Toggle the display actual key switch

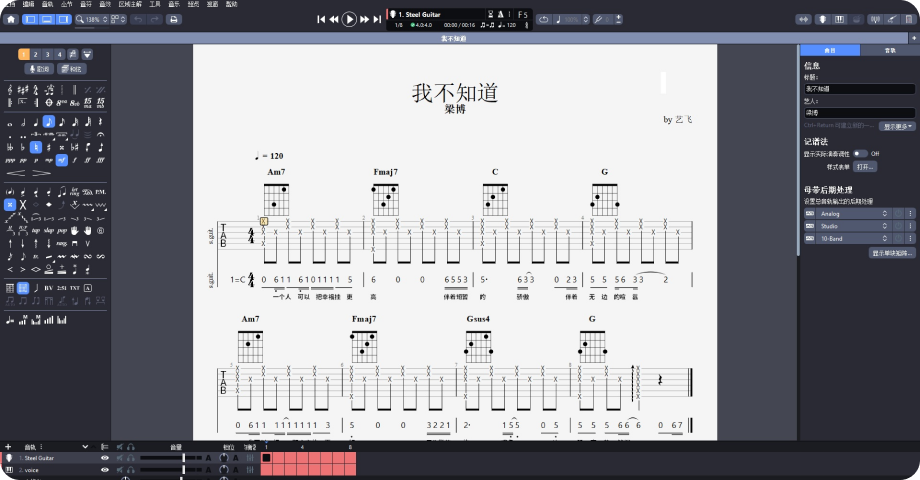(x=859, y=153)
